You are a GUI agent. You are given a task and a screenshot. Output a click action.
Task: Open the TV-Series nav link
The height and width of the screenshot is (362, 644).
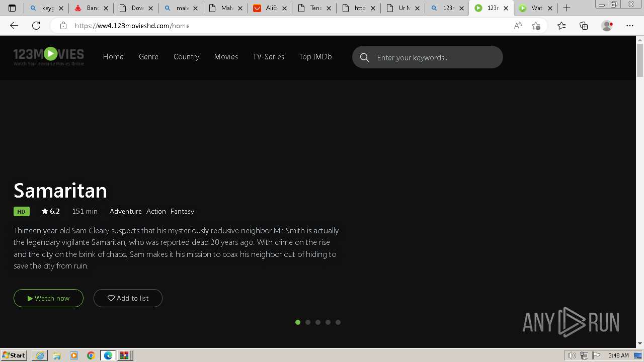(268, 57)
